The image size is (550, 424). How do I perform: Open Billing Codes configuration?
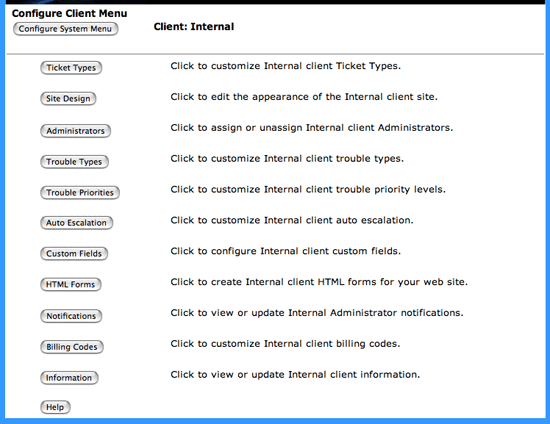[72, 347]
